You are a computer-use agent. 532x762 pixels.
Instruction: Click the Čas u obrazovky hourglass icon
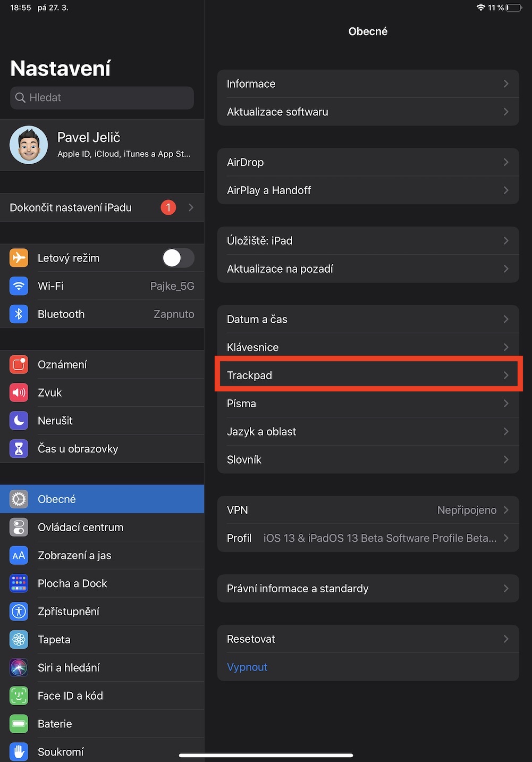click(x=19, y=449)
